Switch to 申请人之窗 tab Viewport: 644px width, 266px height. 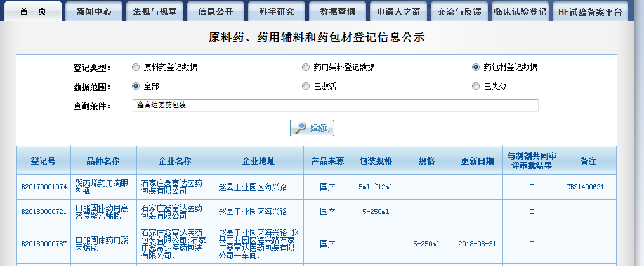(x=398, y=12)
